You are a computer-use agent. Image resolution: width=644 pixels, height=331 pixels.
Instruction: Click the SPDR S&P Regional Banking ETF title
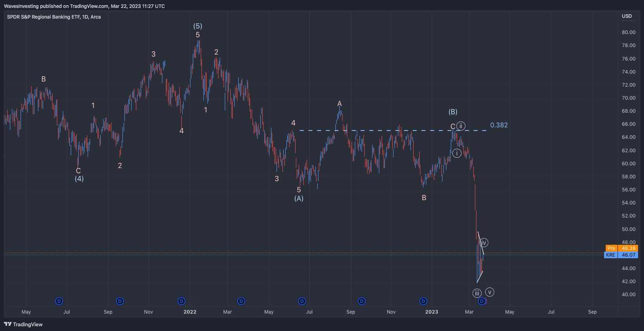coord(54,17)
